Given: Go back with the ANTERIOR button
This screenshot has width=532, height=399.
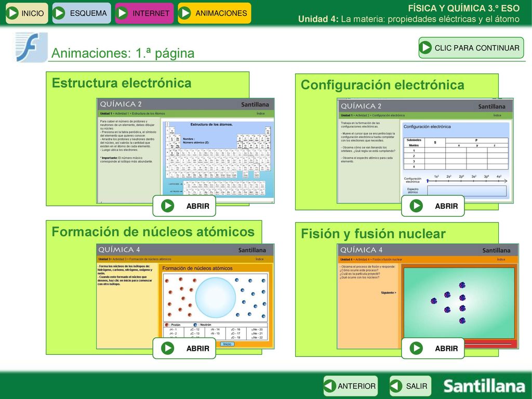Looking at the screenshot, I should (351, 386).
